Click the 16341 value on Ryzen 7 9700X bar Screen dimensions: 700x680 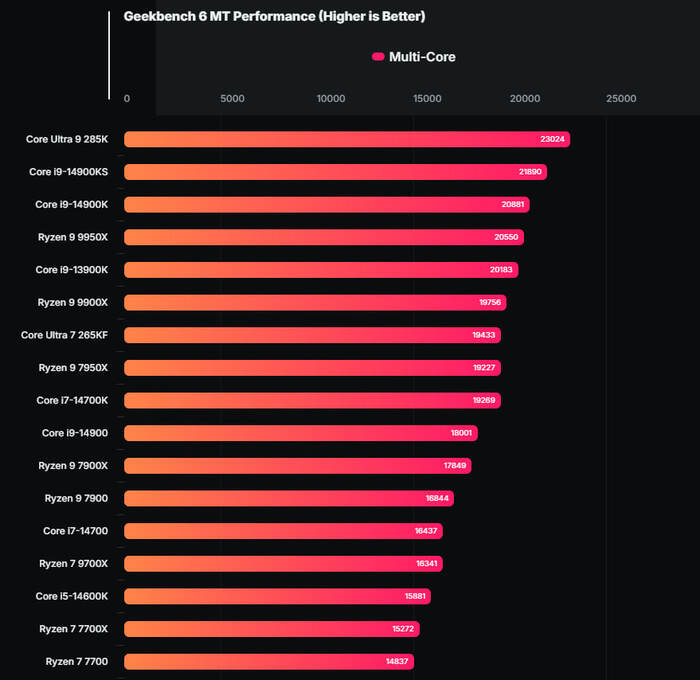(x=428, y=564)
